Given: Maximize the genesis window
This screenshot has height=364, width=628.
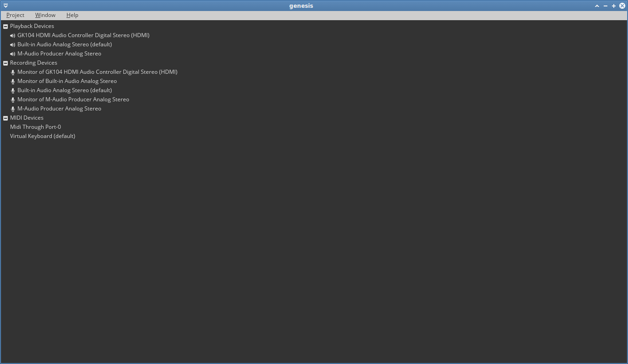Looking at the screenshot, I should pyautogui.click(x=614, y=6).
